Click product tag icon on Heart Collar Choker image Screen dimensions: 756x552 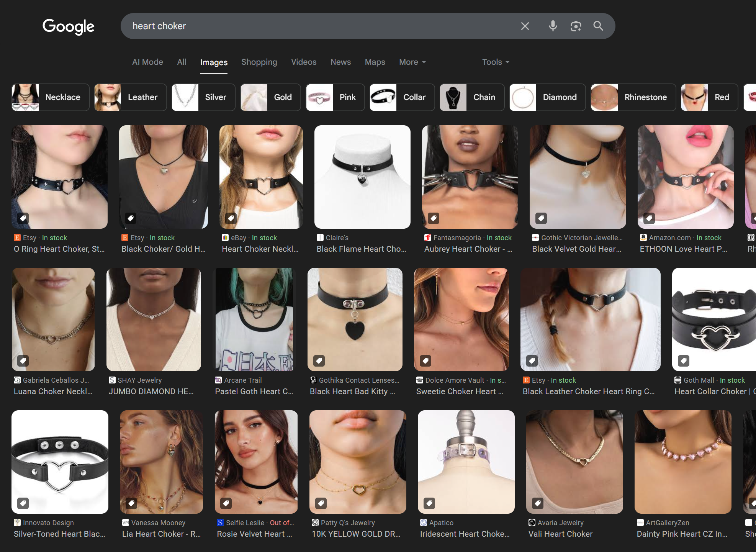(x=684, y=361)
